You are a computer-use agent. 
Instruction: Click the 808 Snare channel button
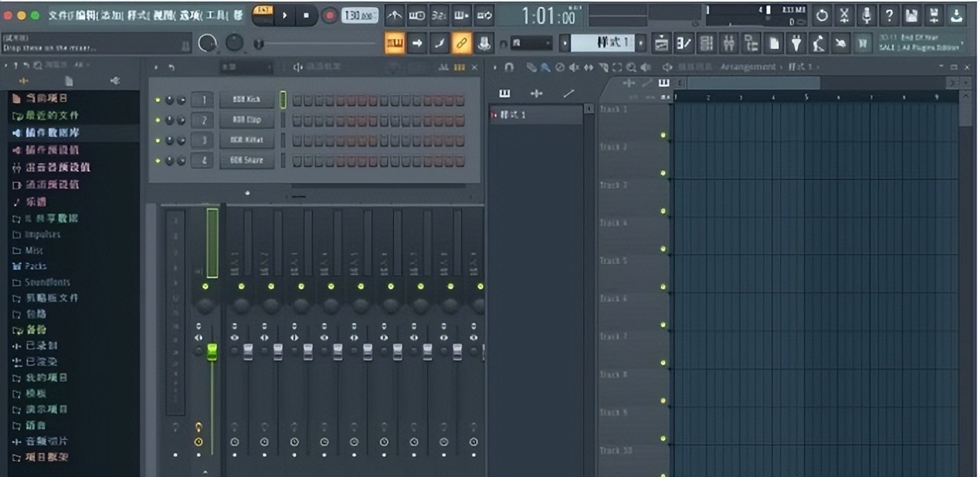click(246, 160)
